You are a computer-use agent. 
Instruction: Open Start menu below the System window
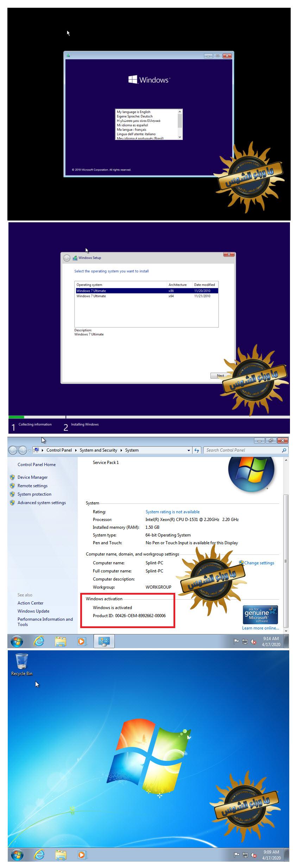[17, 641]
